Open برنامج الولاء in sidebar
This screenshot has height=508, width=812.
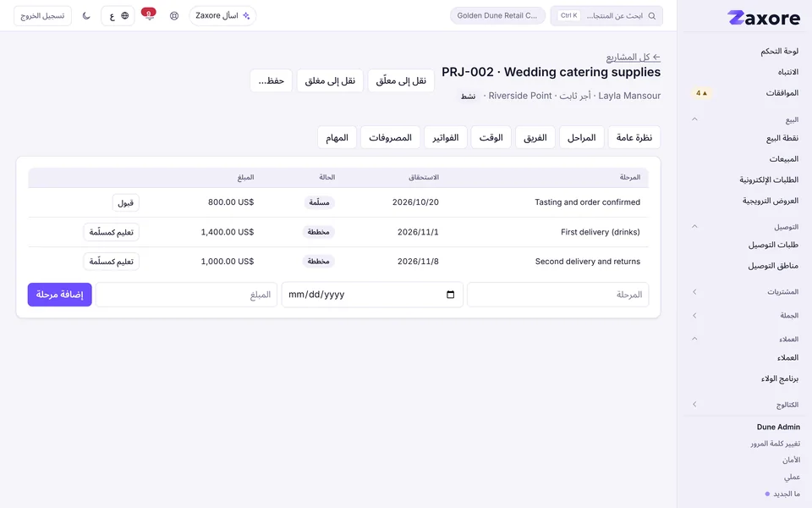pos(779,378)
